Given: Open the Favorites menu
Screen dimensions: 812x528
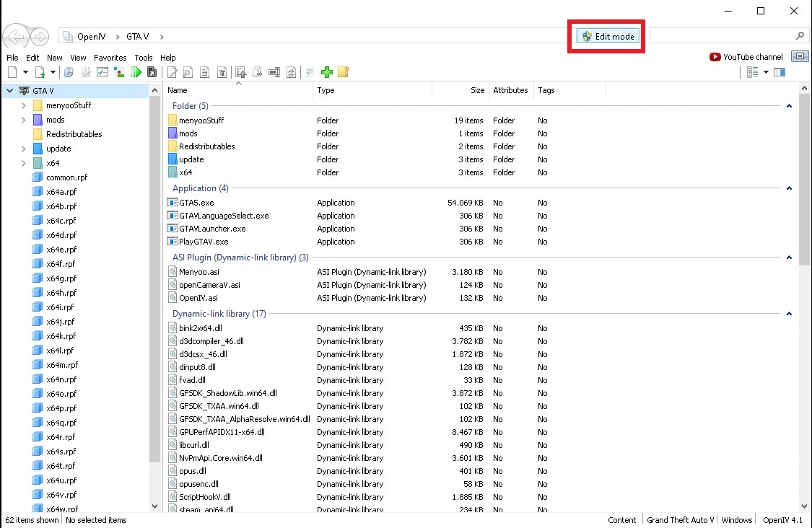Looking at the screenshot, I should (x=110, y=58).
